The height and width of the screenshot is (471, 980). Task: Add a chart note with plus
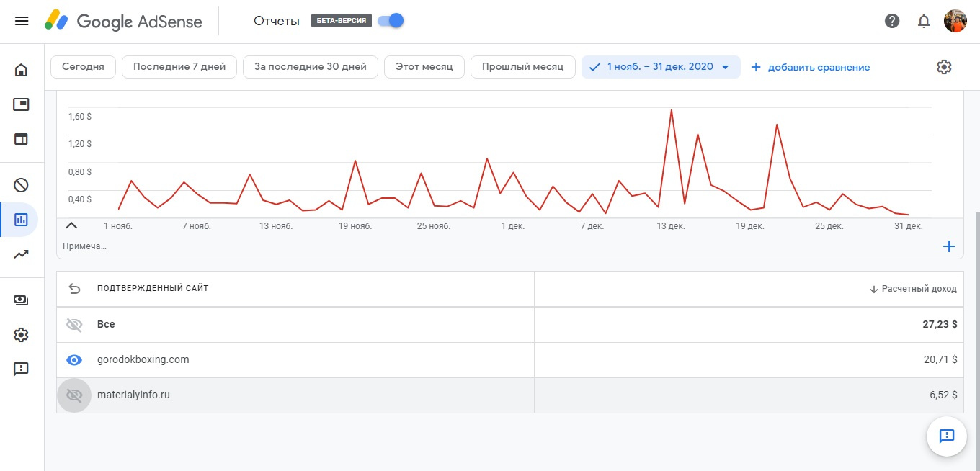tap(949, 246)
